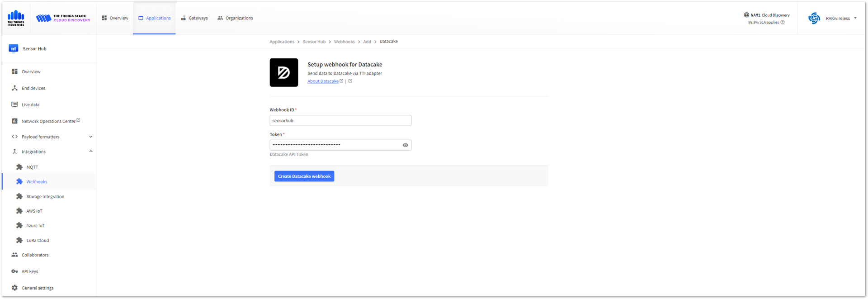
Task: Click the Datacake logo thumbnail
Action: click(x=284, y=72)
